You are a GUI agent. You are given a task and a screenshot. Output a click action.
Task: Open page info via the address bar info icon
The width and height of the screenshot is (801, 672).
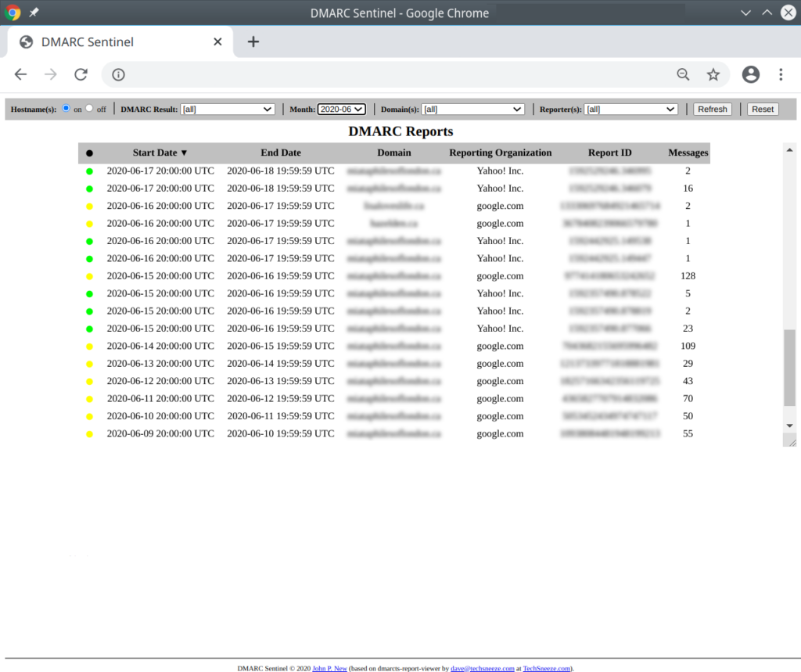point(117,74)
